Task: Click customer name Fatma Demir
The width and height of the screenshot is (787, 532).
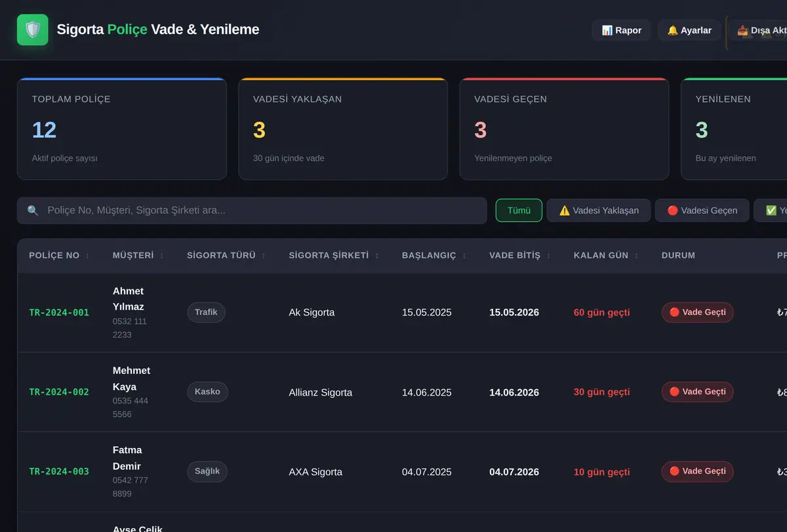Action: (127, 458)
